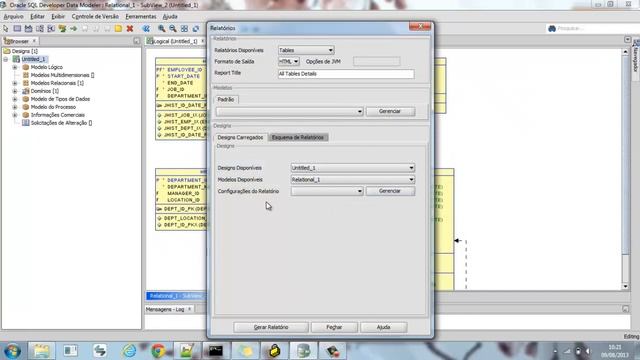Click the Zoom Out magnifier icon
This screenshot has width=640, height=360.
[173, 29]
